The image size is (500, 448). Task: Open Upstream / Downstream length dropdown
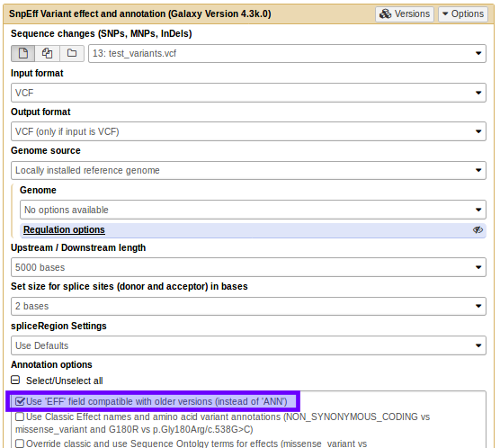248,267
